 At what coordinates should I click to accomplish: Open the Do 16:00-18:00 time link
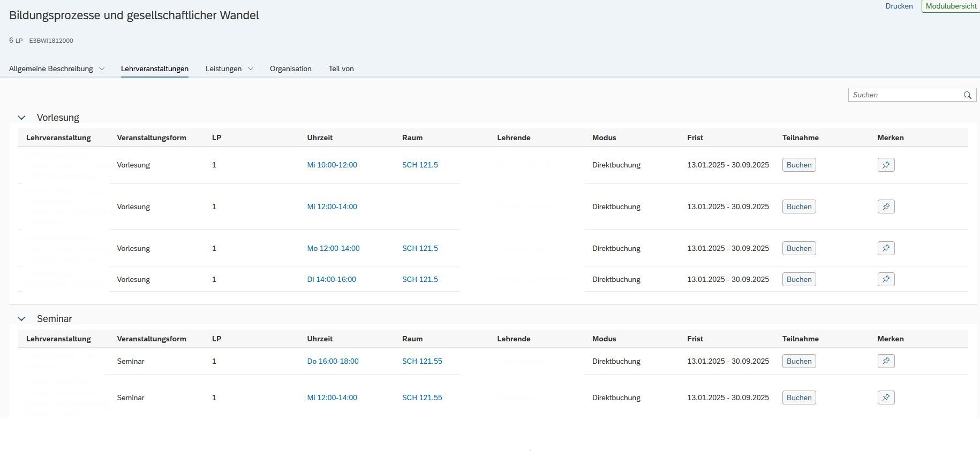[333, 361]
